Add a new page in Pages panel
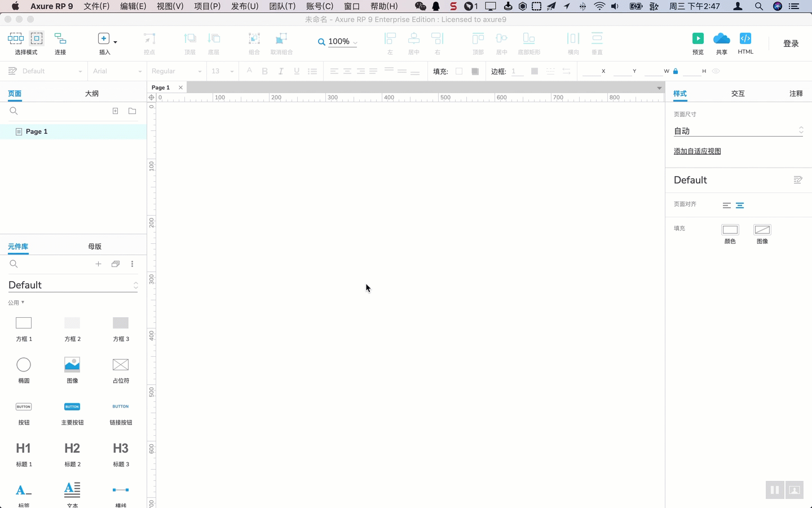 (x=116, y=111)
